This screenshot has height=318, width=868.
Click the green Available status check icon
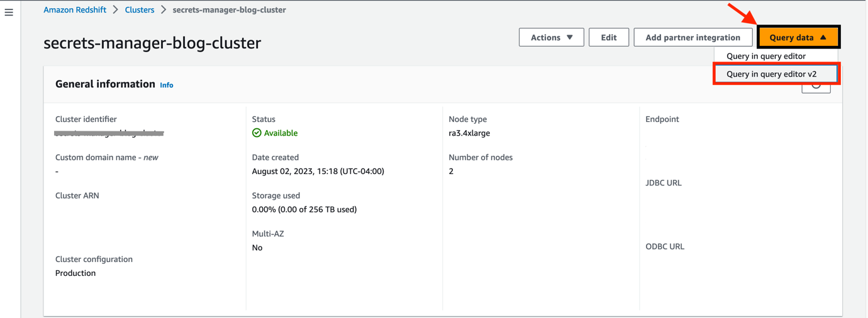[x=257, y=133]
